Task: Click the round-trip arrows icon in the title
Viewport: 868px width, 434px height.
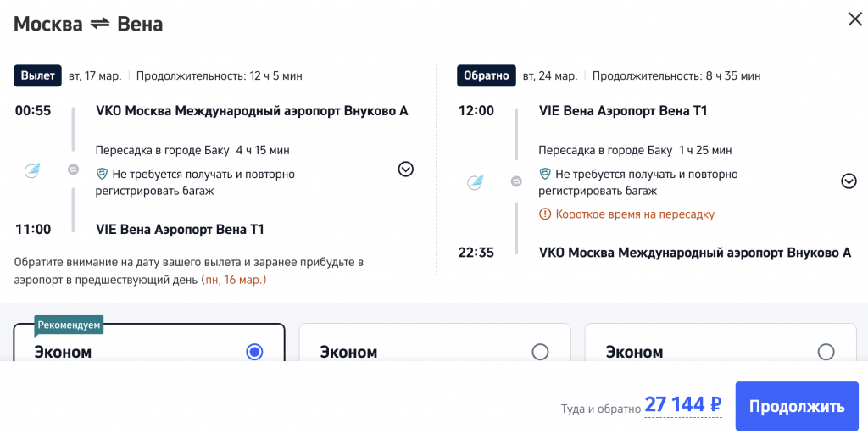Action: [100, 24]
